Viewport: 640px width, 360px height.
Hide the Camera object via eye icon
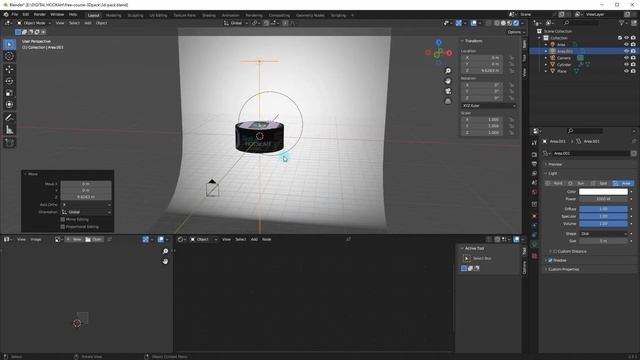point(626,58)
